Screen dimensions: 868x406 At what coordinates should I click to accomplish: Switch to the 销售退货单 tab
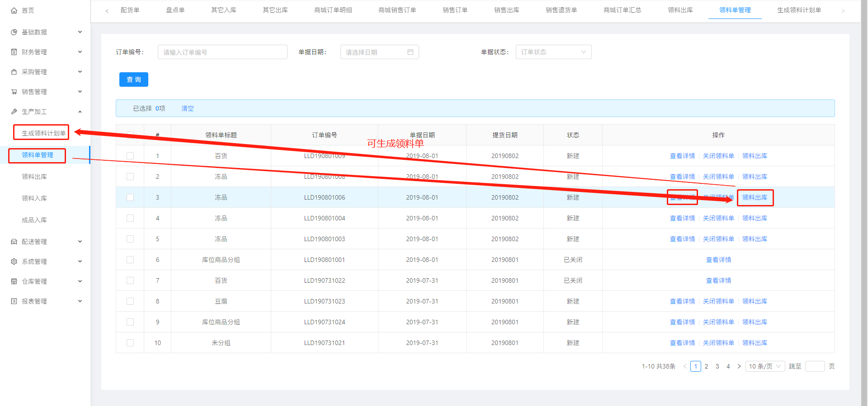[x=561, y=10]
